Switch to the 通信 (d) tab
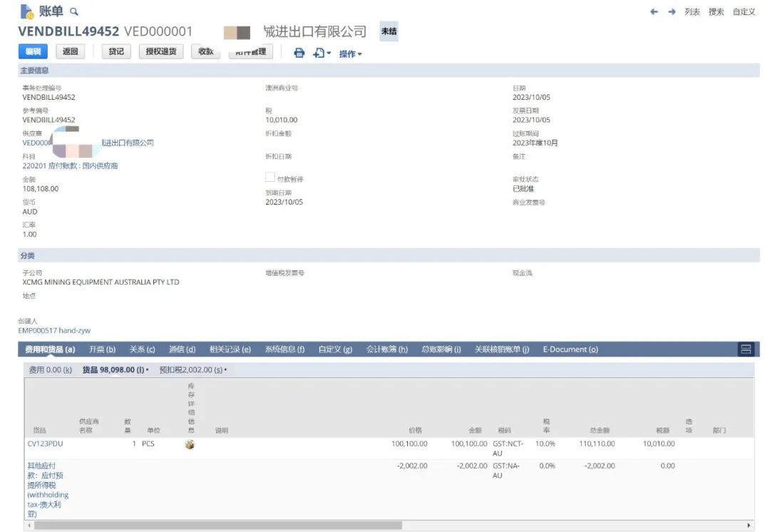This screenshot has height=532, width=770. (x=183, y=349)
